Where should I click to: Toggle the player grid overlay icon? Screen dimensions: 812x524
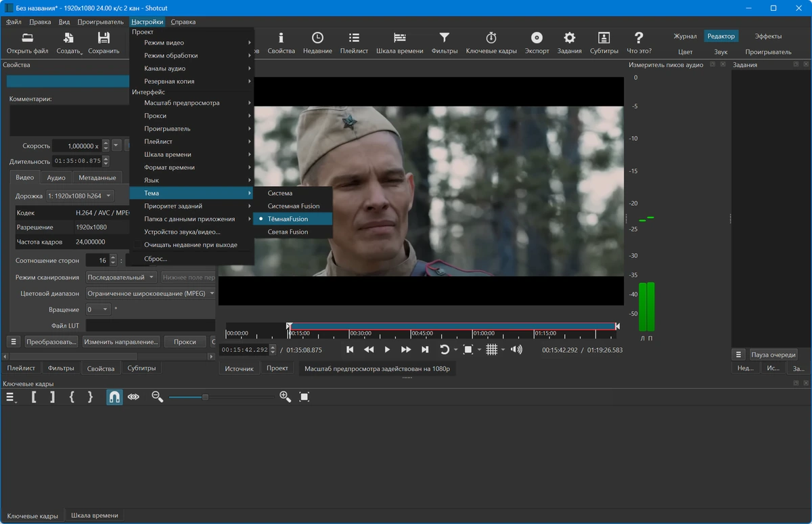click(x=492, y=349)
